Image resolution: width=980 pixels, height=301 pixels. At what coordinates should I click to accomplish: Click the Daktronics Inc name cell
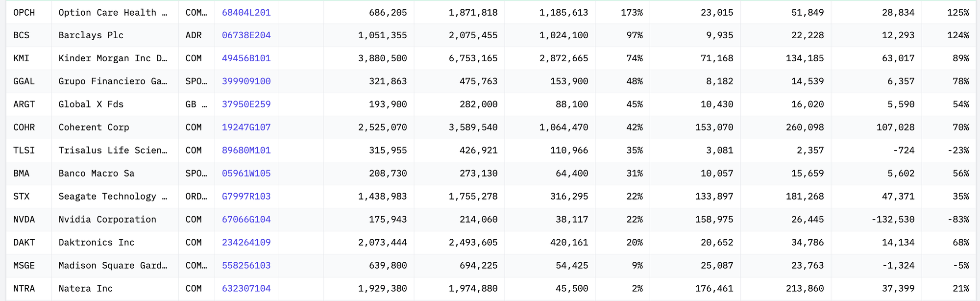tap(115, 243)
